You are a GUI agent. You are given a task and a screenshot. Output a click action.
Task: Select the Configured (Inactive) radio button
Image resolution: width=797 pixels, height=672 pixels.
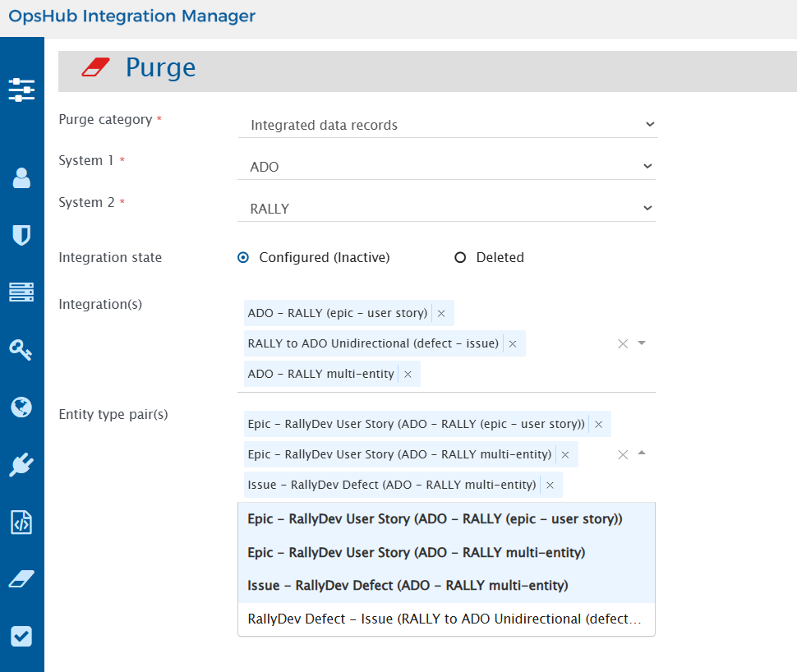[x=243, y=258]
